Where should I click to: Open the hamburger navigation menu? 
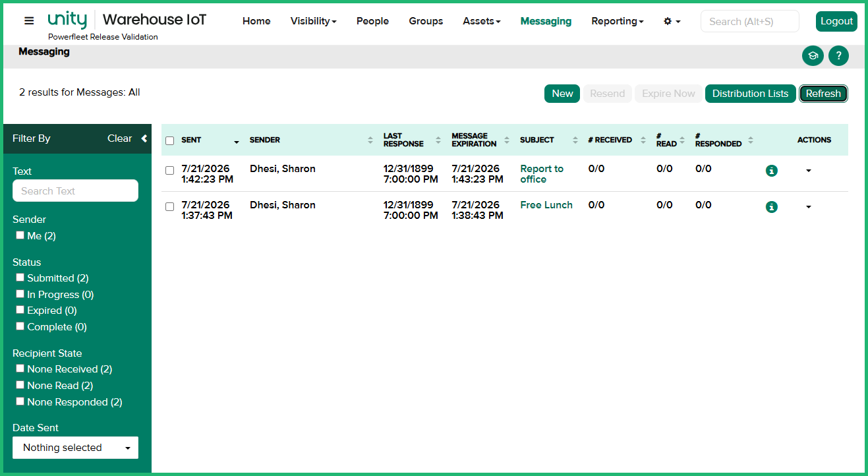[29, 20]
